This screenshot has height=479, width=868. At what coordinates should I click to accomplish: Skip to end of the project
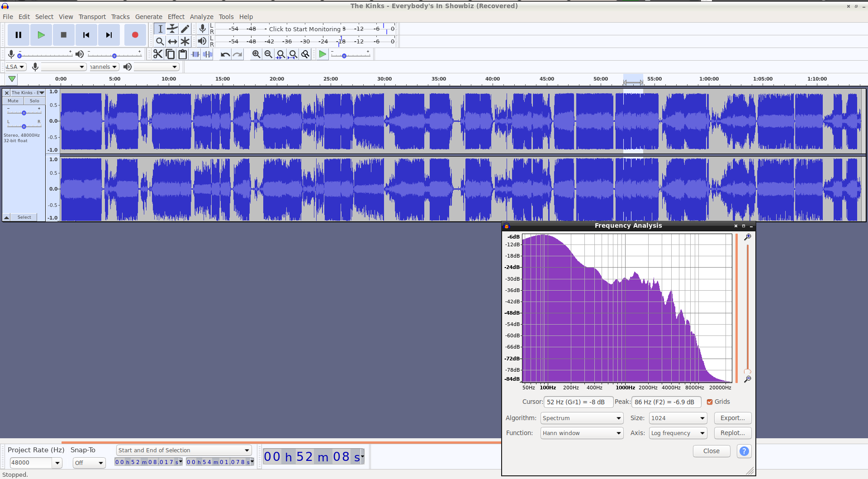[x=109, y=35]
